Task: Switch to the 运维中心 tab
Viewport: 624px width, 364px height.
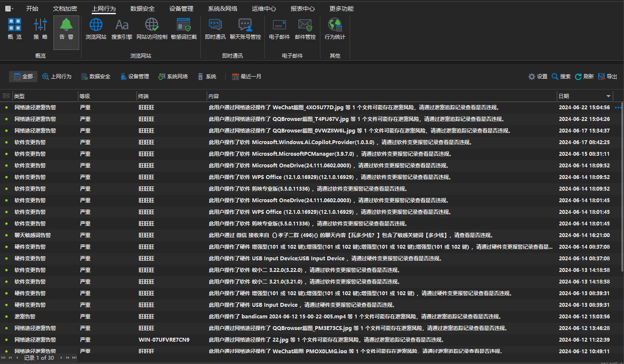Action: tap(264, 9)
